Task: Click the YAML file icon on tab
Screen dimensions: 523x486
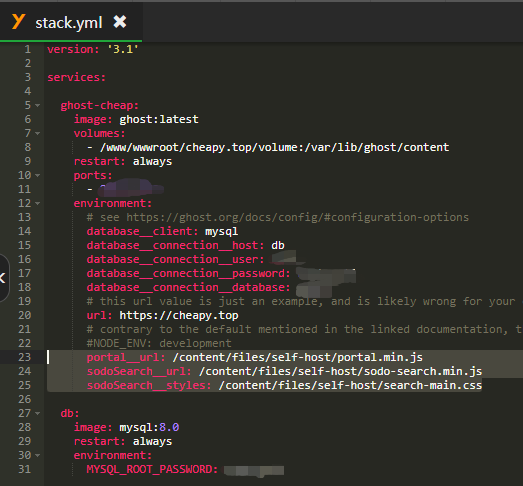Action: (18, 22)
